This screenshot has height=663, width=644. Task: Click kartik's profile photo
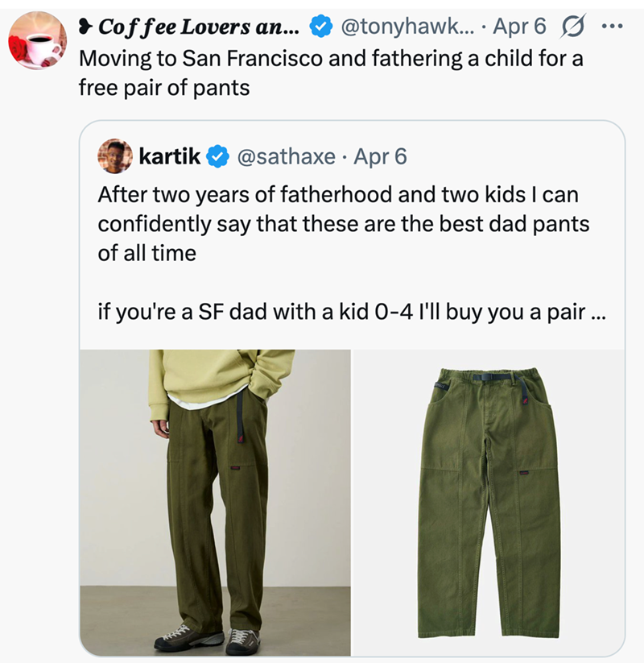click(117, 155)
